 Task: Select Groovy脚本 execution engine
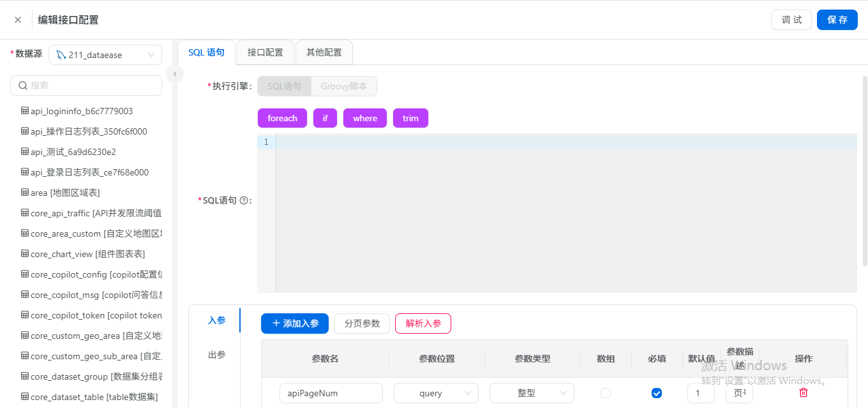[x=344, y=86]
